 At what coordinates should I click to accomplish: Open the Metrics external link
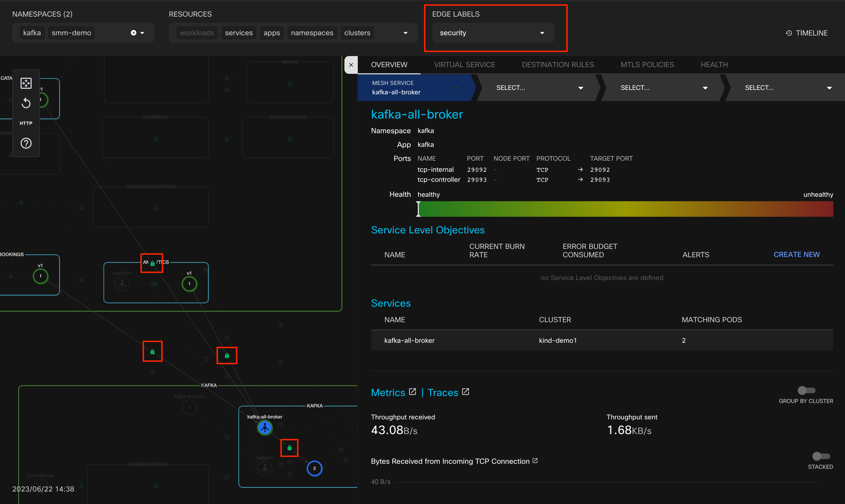click(388, 393)
